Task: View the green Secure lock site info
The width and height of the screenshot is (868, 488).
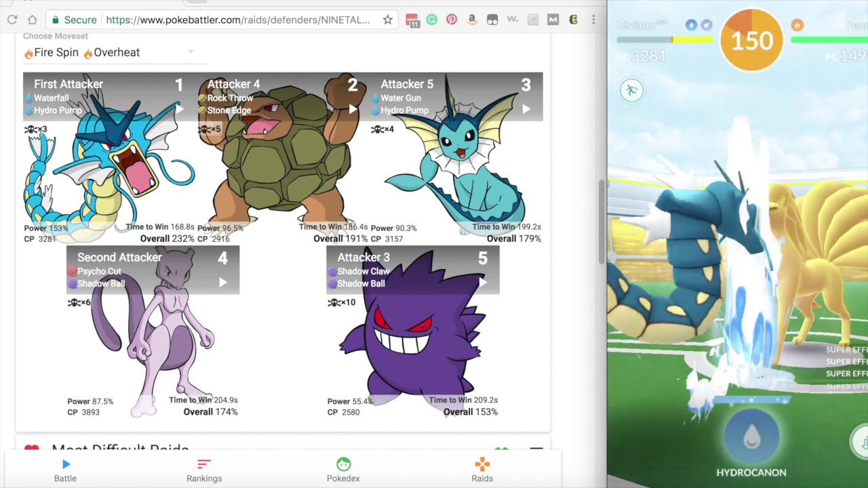Action: (x=75, y=20)
